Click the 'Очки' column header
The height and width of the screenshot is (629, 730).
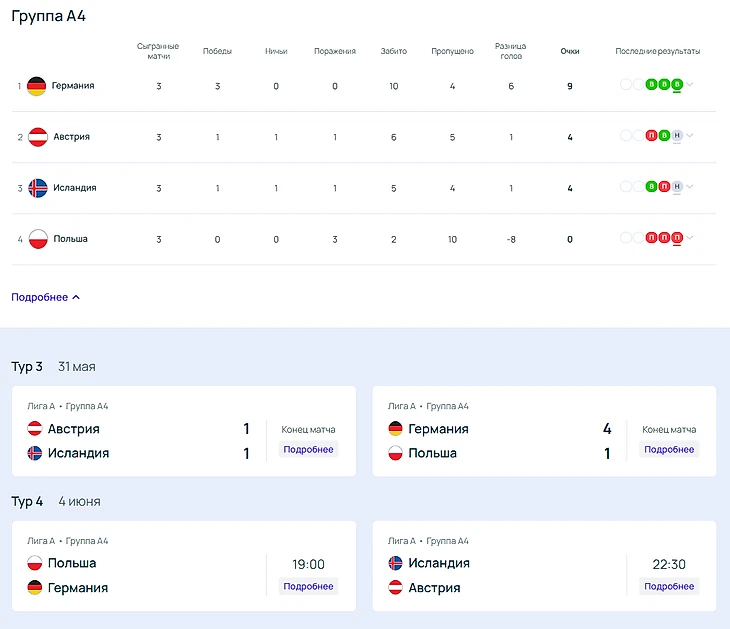(570, 51)
